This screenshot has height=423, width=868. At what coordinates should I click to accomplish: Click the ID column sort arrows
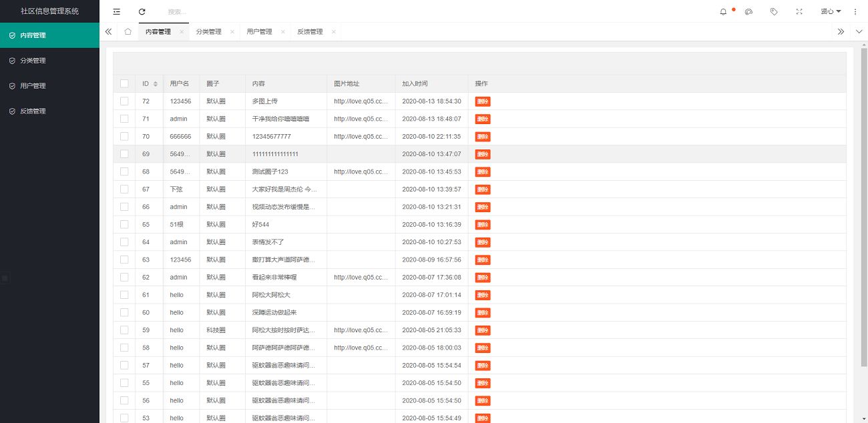click(156, 83)
